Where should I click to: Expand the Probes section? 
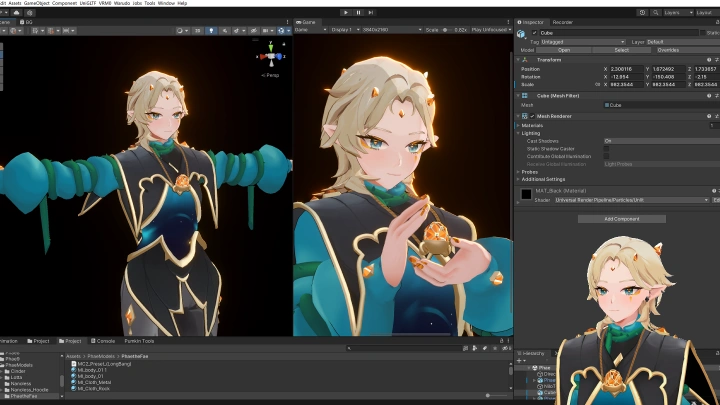pyautogui.click(x=518, y=172)
